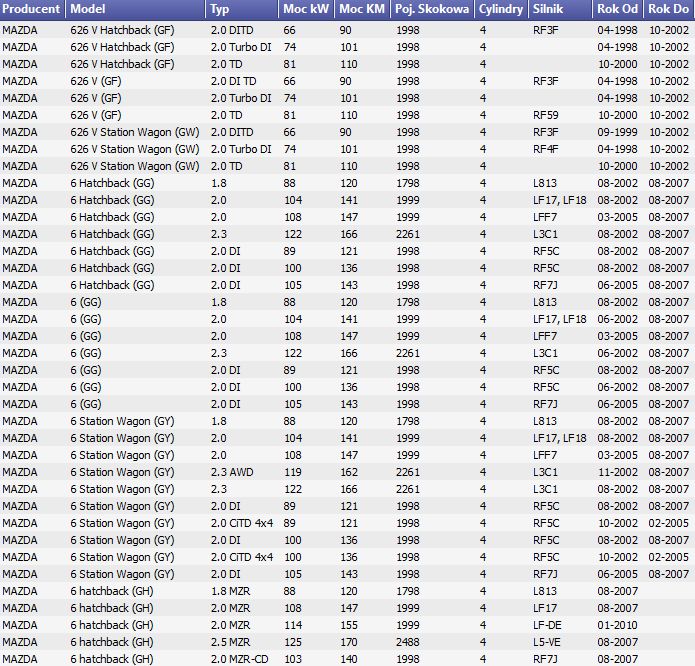695x666 pixels.
Task: Click the '140' KM value
Action: pyautogui.click(x=349, y=659)
